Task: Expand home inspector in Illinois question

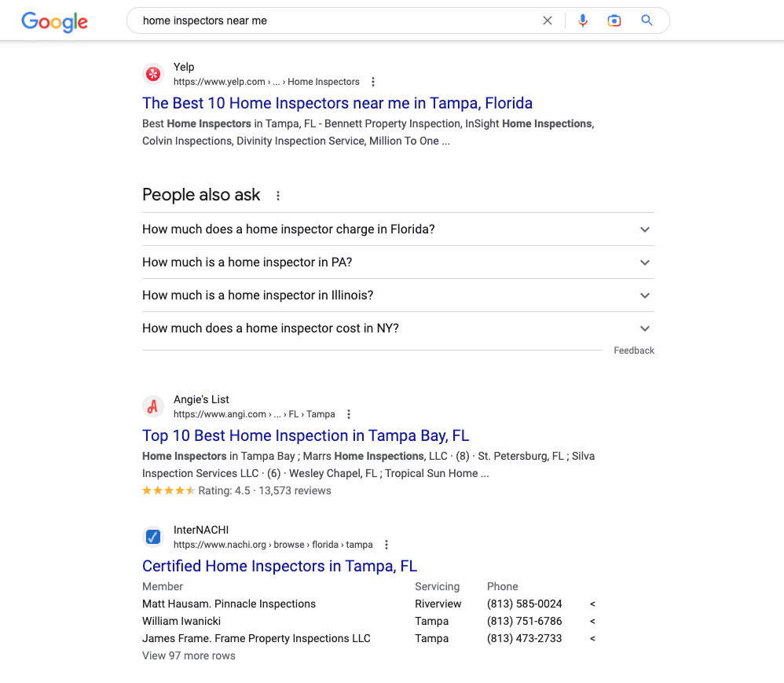Action: click(x=398, y=296)
